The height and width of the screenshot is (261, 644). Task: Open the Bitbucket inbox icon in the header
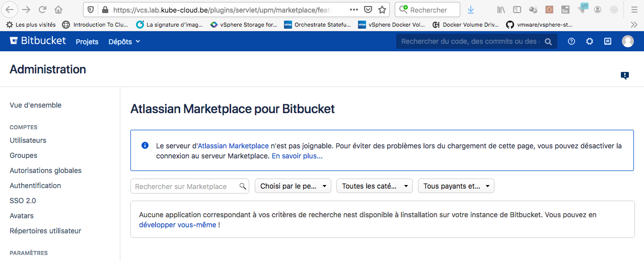pos(608,42)
